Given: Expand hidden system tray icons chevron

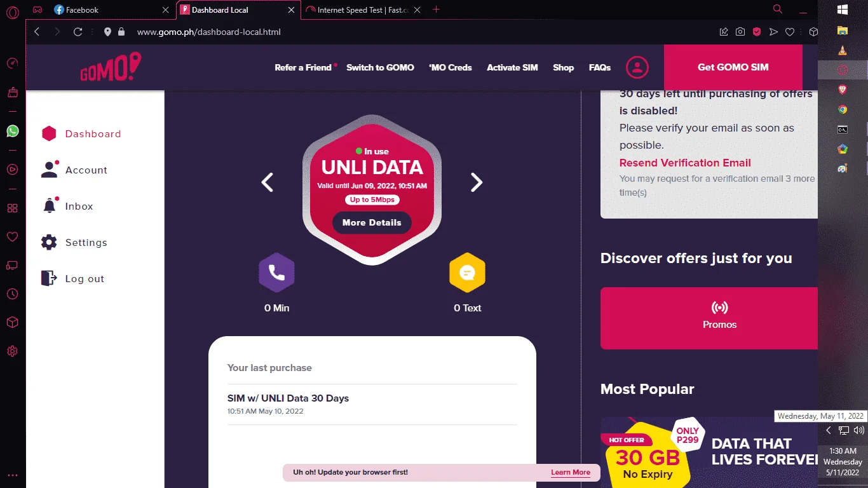Looking at the screenshot, I should tap(828, 430).
